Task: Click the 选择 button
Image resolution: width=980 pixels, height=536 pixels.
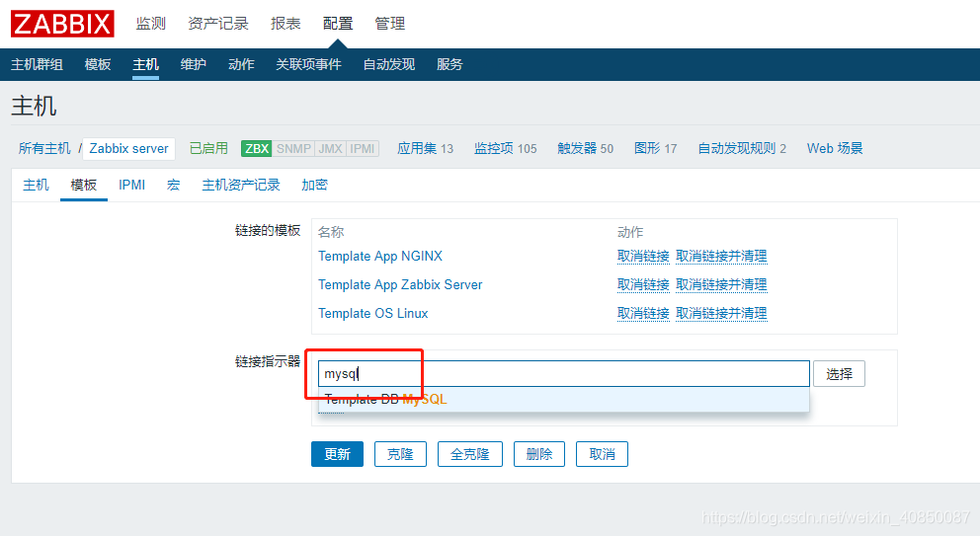Action: coord(839,373)
